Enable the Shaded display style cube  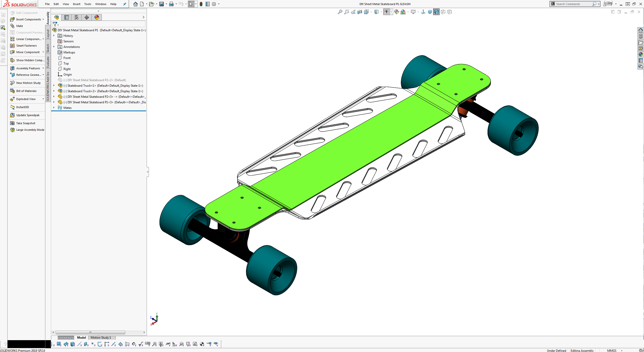[430, 12]
